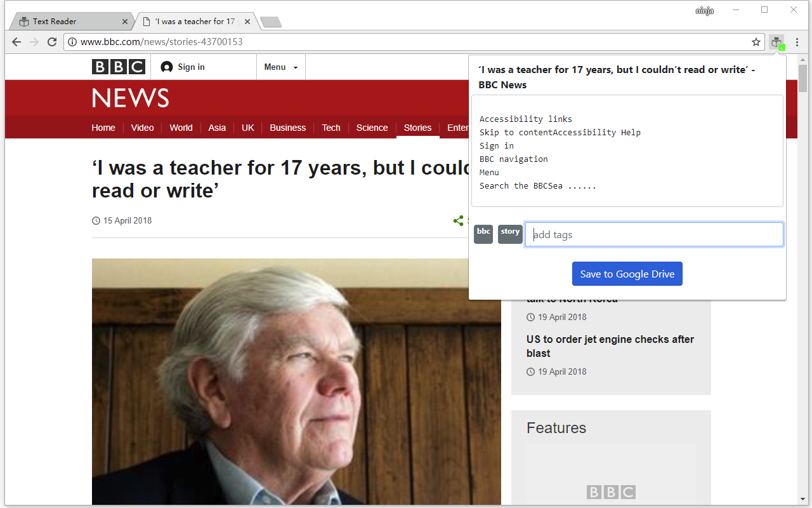Expand the BBC Menu dropdown
This screenshot has height=508, width=812.
(x=281, y=67)
